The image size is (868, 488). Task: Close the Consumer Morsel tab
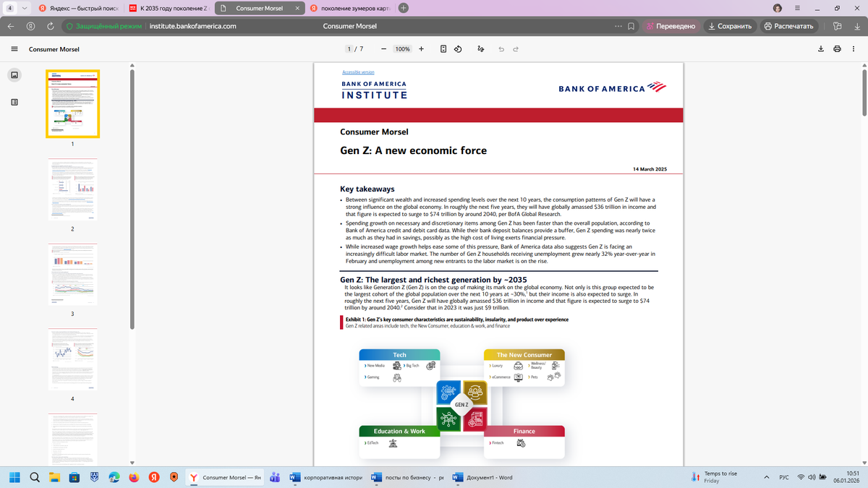click(x=297, y=8)
